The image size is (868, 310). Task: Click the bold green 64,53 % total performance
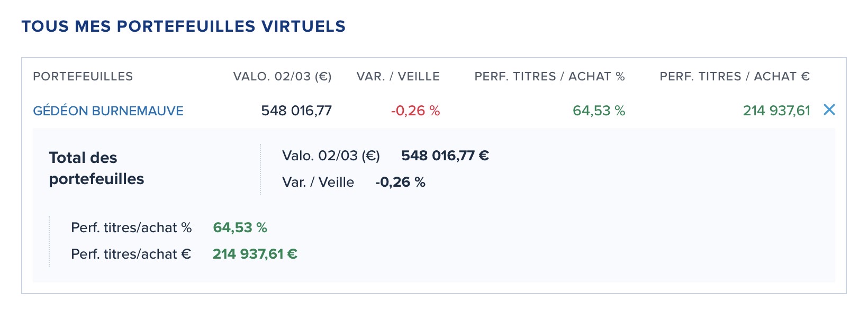tap(240, 228)
